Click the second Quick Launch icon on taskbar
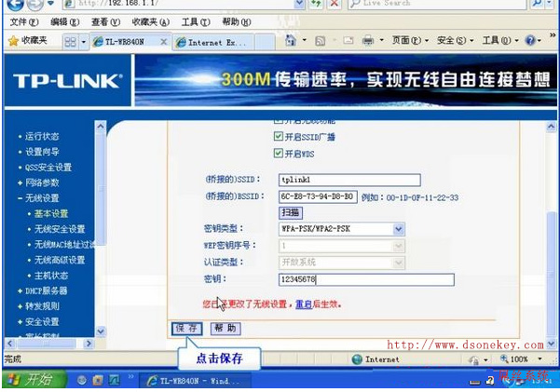This screenshot has width=560, height=392. pos(98,380)
